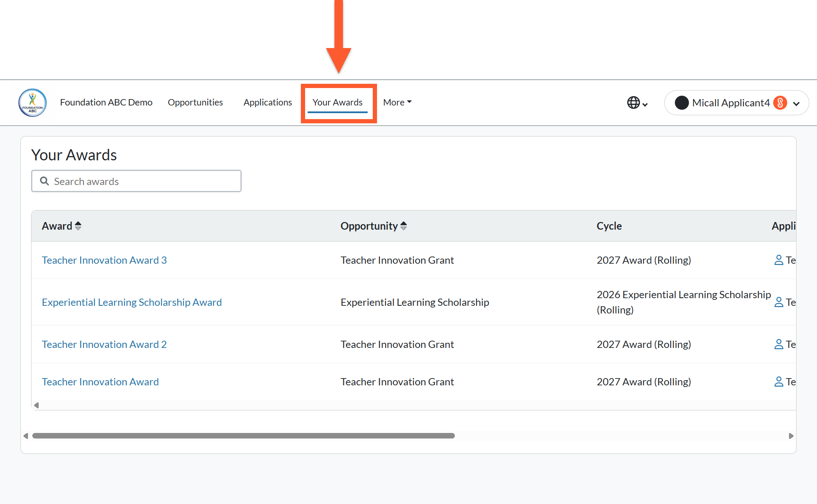Click 2027 Award (Rolling) in Award 2 row
The image size is (817, 504).
click(x=644, y=344)
